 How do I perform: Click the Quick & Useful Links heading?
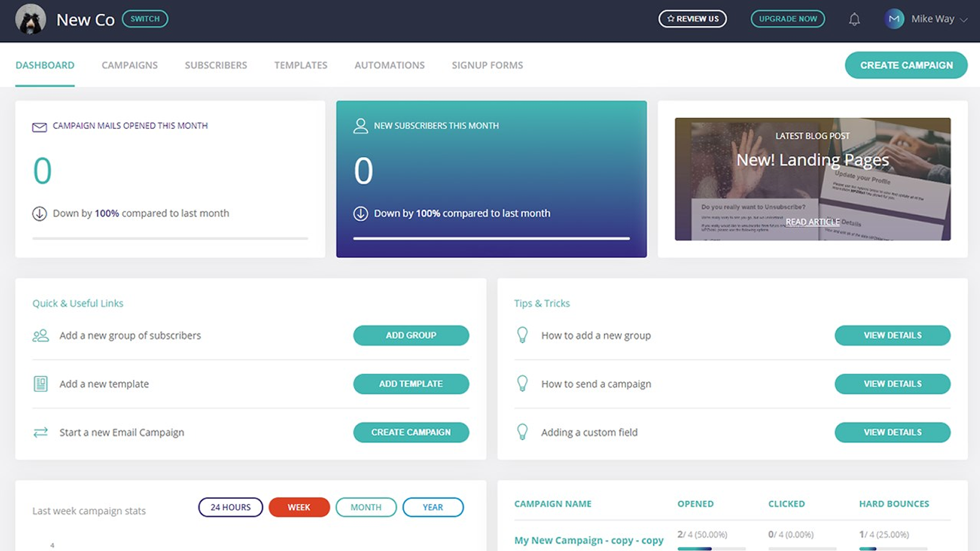coord(78,303)
